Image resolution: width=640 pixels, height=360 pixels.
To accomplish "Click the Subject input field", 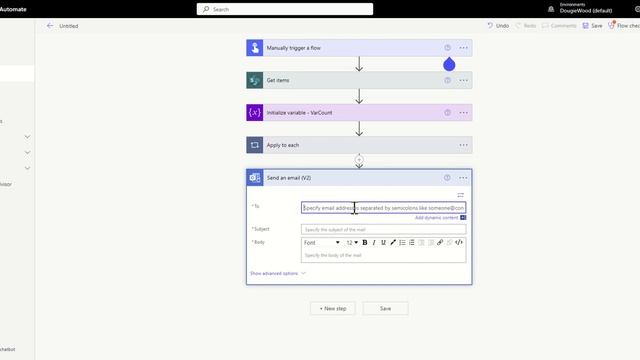I will tap(383, 229).
